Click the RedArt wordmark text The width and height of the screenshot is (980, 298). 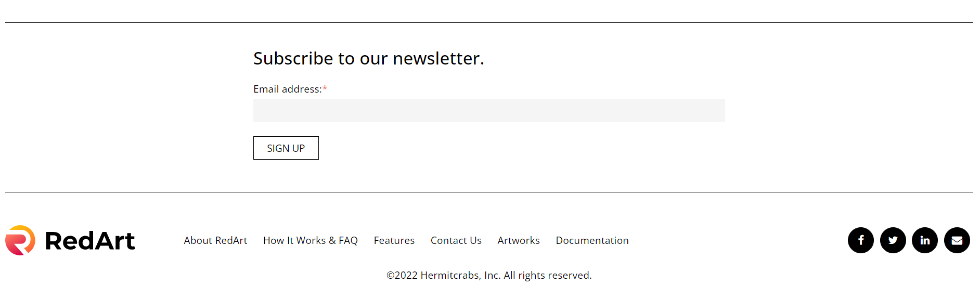coord(90,241)
